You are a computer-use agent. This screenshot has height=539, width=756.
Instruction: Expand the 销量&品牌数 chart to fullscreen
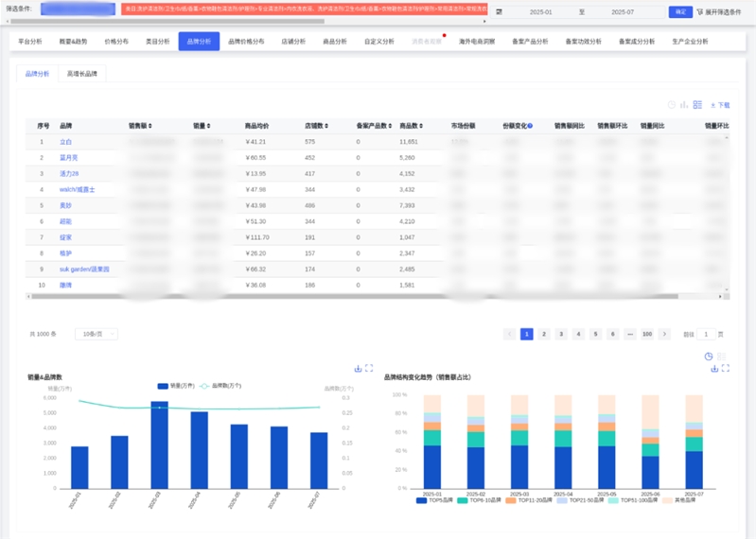tap(369, 369)
